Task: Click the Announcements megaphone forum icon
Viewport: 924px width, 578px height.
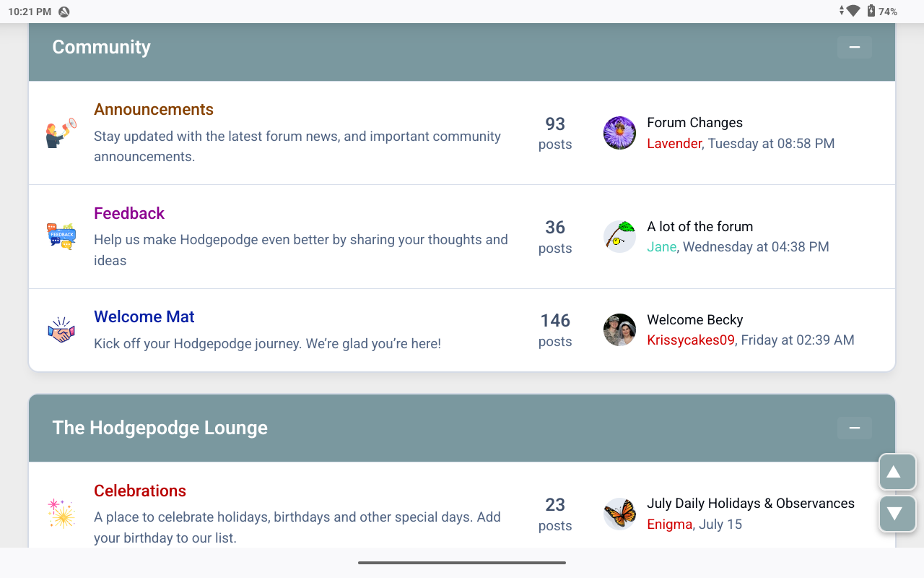Action: pos(61,133)
